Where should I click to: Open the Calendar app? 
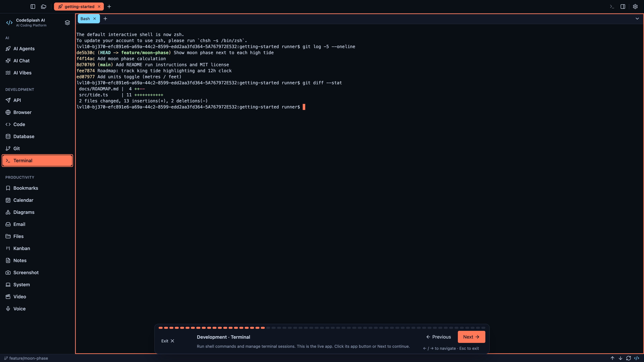coord(37,200)
